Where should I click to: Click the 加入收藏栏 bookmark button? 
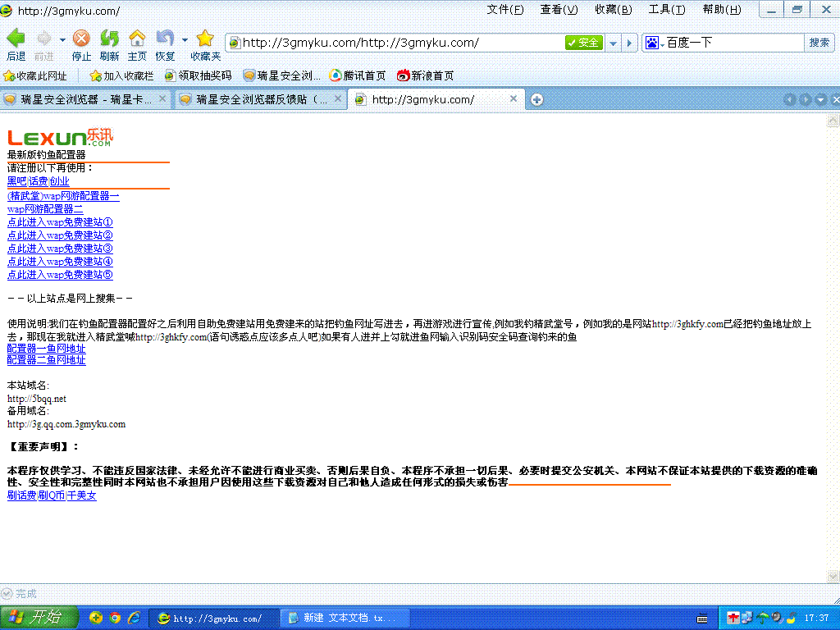tap(122, 76)
